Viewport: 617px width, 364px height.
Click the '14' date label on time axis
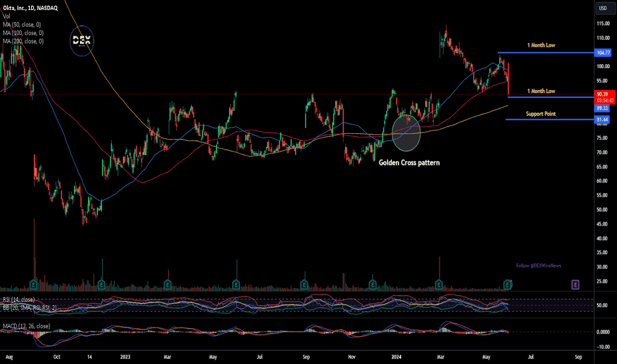pos(89,357)
